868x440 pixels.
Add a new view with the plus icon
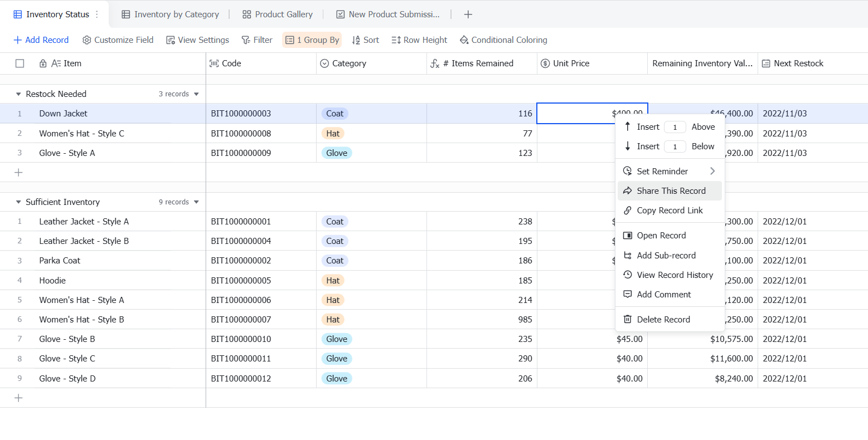click(x=468, y=14)
